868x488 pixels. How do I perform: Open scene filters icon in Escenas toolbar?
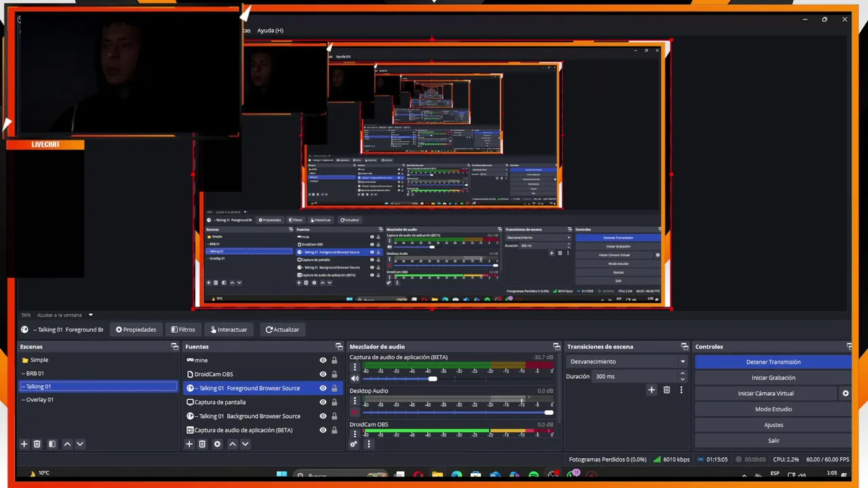point(52,444)
